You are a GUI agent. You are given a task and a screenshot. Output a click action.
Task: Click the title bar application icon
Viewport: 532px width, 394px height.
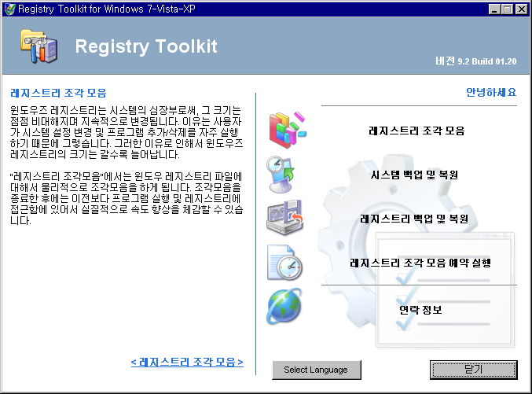click(9, 9)
